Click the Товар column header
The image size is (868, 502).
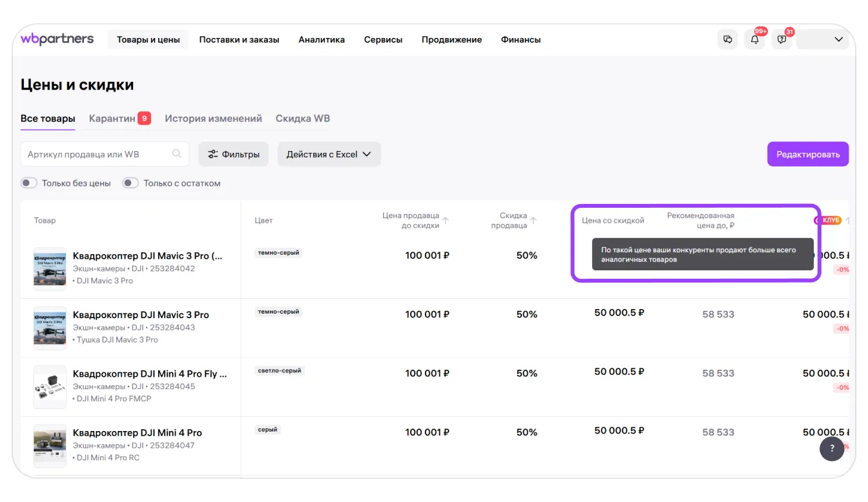point(45,221)
